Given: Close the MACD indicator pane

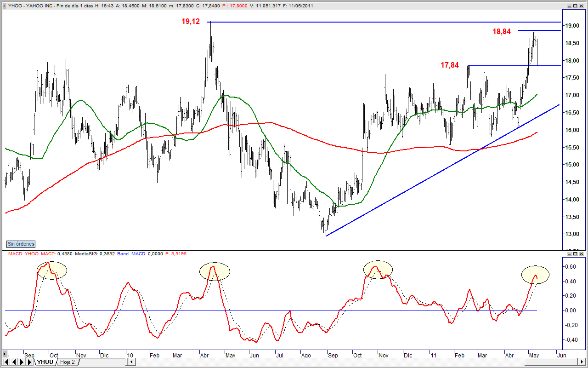Looking at the screenshot, I should pyautogui.click(x=582, y=253).
